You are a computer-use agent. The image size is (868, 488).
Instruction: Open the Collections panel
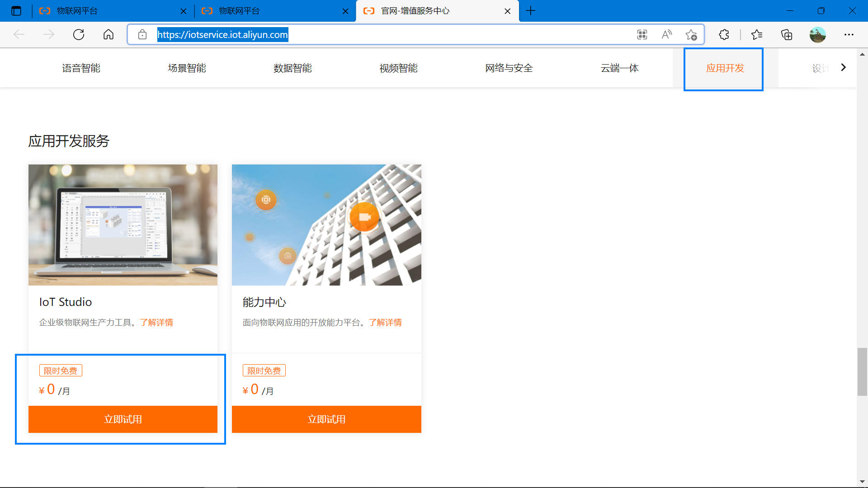(x=787, y=34)
